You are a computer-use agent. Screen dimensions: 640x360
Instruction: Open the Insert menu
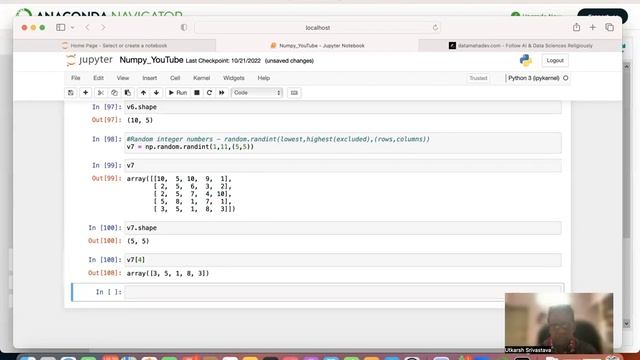[149, 78]
